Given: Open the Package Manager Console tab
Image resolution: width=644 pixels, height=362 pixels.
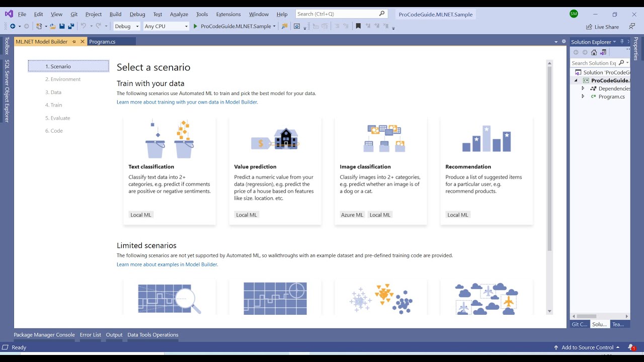Looking at the screenshot, I should pyautogui.click(x=44, y=335).
